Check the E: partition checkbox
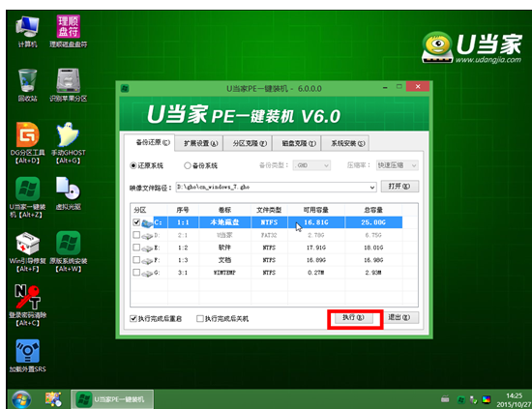Image resolution: width=532 pixels, height=409 pixels. point(136,248)
